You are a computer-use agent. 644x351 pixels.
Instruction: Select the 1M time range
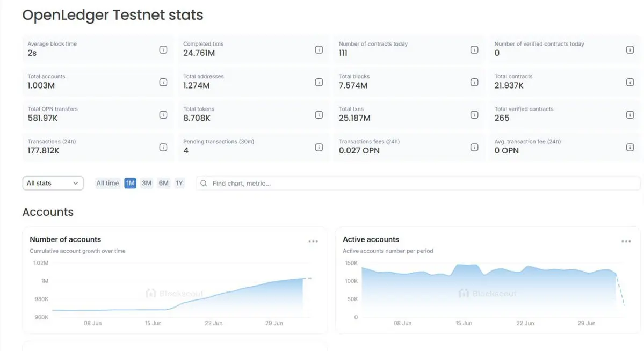click(x=130, y=183)
